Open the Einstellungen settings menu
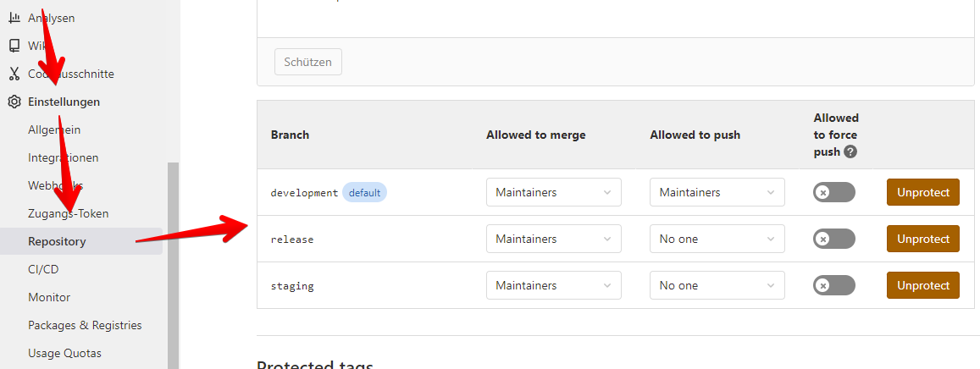The width and height of the screenshot is (980, 369). (64, 102)
